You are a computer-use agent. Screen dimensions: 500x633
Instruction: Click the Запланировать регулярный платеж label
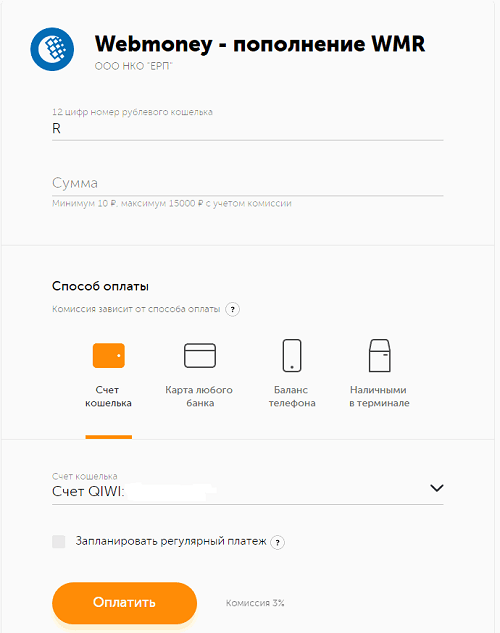coord(171,541)
